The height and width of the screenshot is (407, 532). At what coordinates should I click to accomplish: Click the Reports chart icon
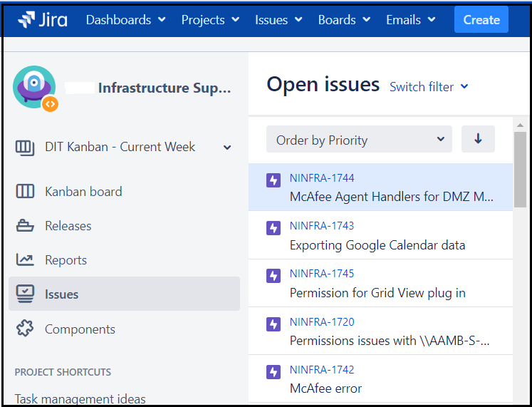pyautogui.click(x=25, y=260)
